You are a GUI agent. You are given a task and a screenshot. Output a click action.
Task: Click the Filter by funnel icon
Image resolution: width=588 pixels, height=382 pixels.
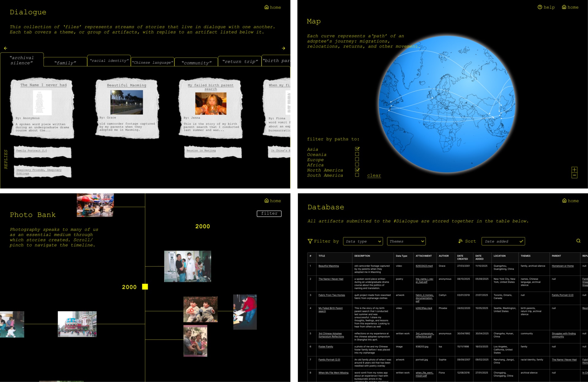coord(310,241)
